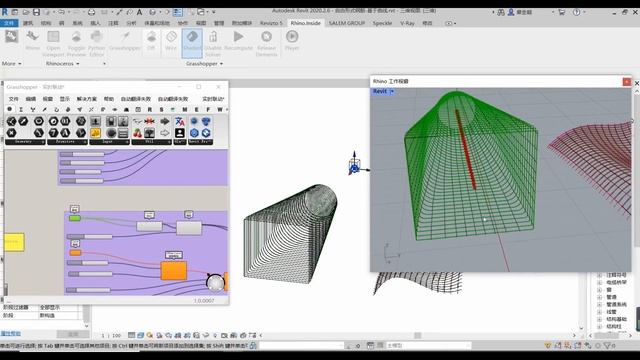Image resolution: width=640 pixels, height=360 pixels.
Task: Expand the Geometry component panel
Action: pos(25,142)
